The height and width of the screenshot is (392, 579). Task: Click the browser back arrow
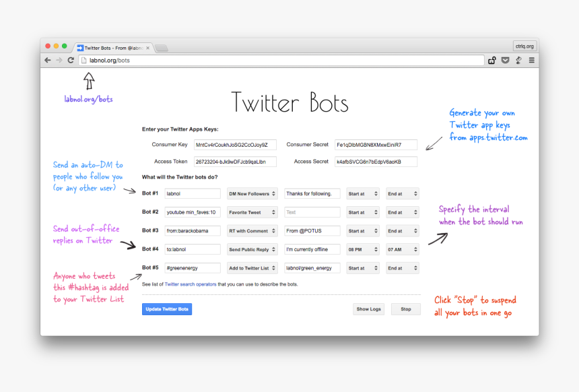tap(46, 60)
